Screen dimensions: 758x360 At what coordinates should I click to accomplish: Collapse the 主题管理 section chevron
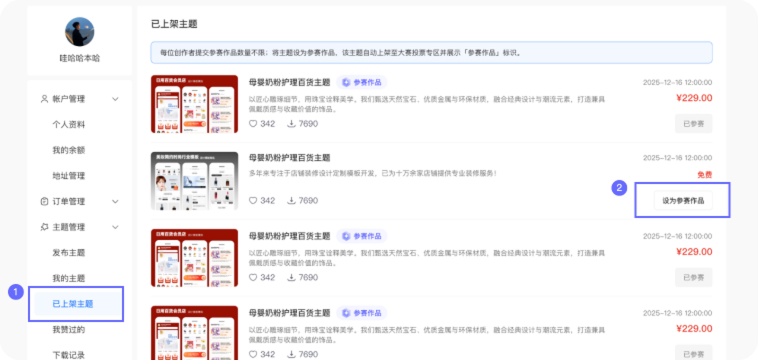[x=115, y=227]
